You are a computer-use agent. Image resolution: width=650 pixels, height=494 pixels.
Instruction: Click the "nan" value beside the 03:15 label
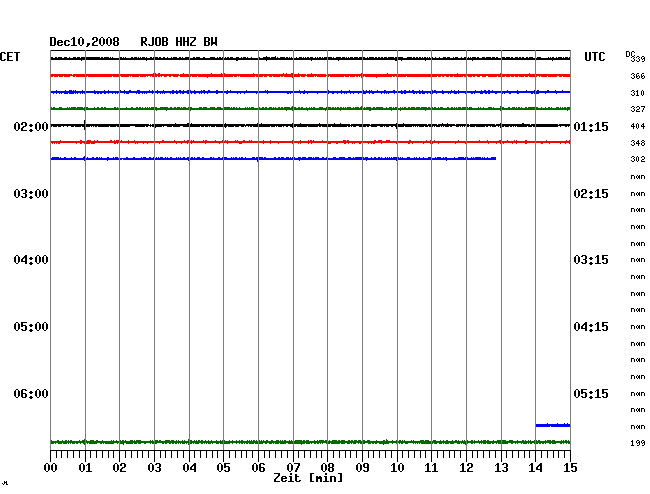[638, 260]
